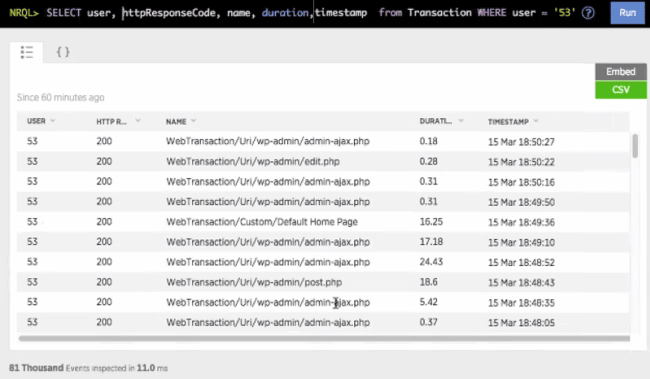Click timestamp '15 Mar 18:48:35'
This screenshot has height=379, width=650.
[521, 303]
